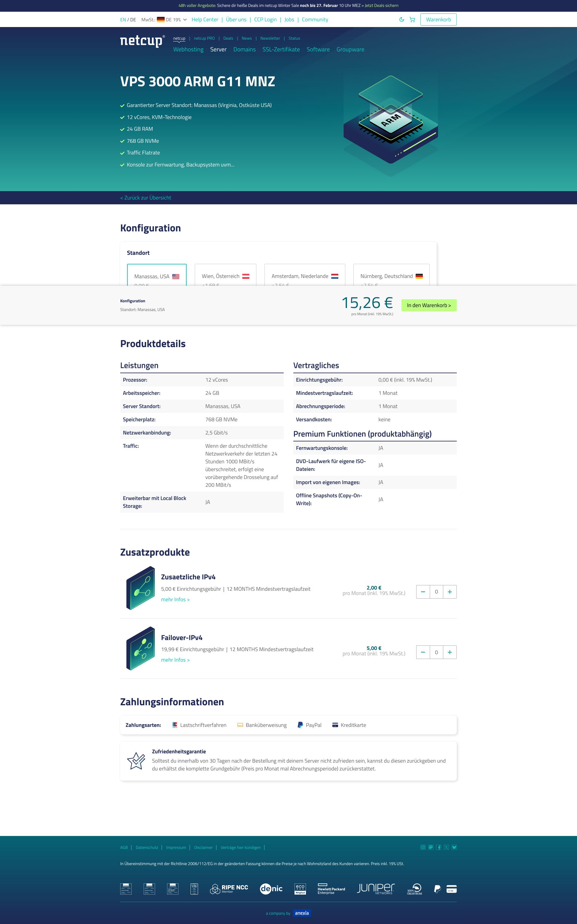577x924 pixels.
Task: Open the Status sub-navigation link
Action: tap(294, 38)
